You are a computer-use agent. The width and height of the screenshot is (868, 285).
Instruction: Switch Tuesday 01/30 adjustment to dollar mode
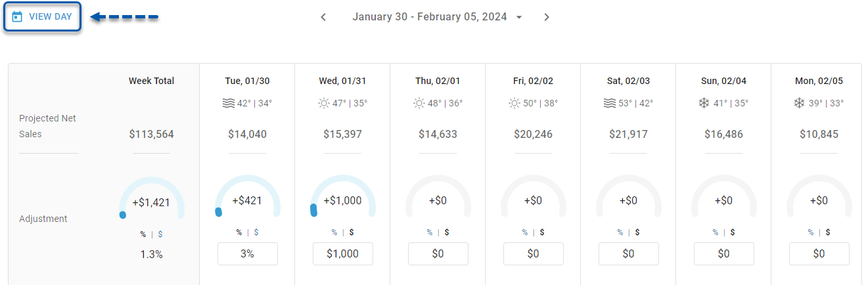click(x=256, y=232)
